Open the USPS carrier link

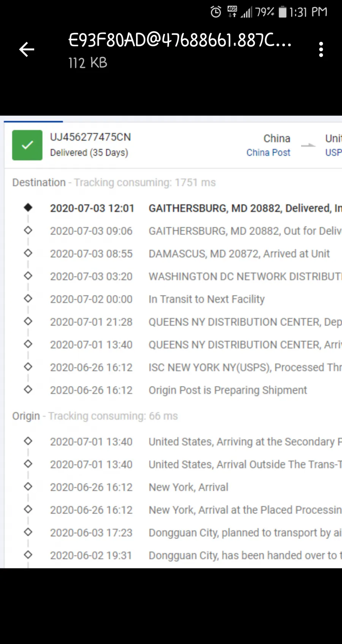pyautogui.click(x=333, y=152)
